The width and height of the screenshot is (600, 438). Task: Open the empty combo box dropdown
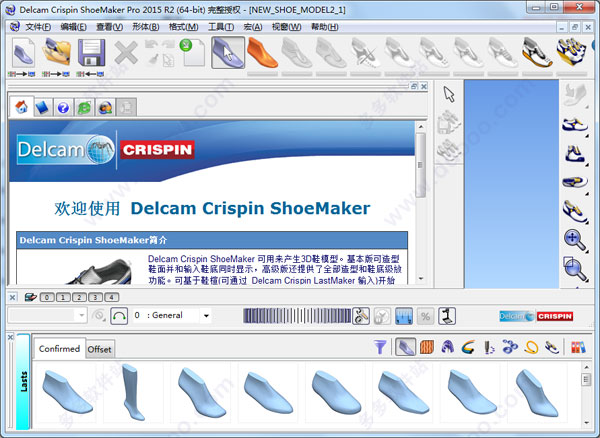(x=82, y=316)
